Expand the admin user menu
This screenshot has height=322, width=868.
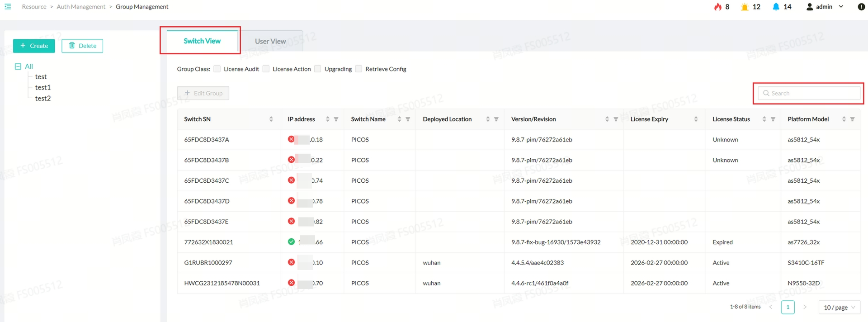[x=825, y=7]
